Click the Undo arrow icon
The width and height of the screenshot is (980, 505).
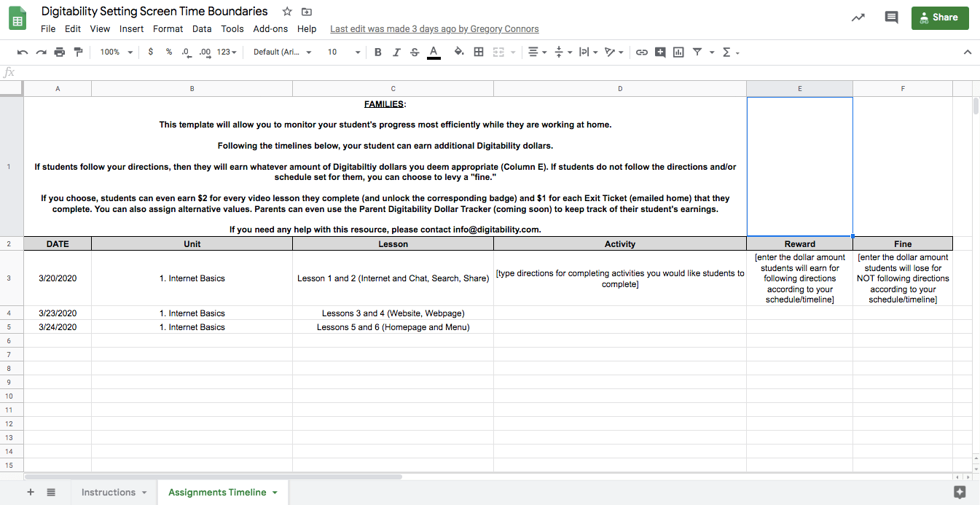click(23, 52)
